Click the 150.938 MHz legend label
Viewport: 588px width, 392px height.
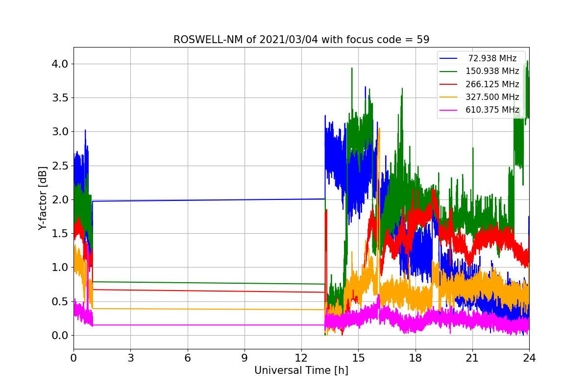492,71
